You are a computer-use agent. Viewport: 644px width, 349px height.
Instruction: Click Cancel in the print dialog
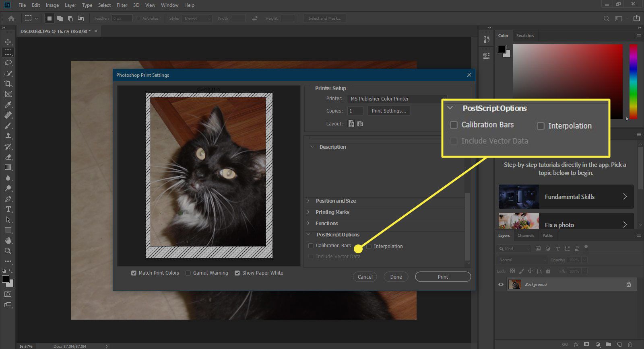[x=365, y=277]
